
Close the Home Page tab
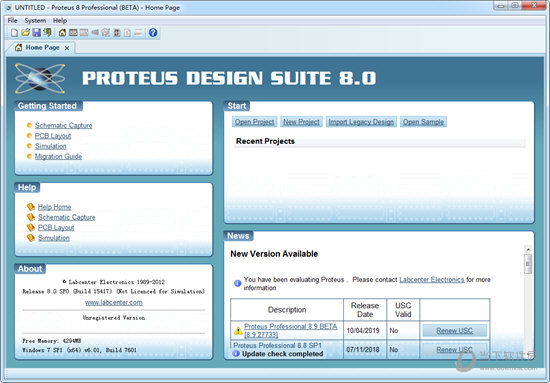click(x=67, y=48)
